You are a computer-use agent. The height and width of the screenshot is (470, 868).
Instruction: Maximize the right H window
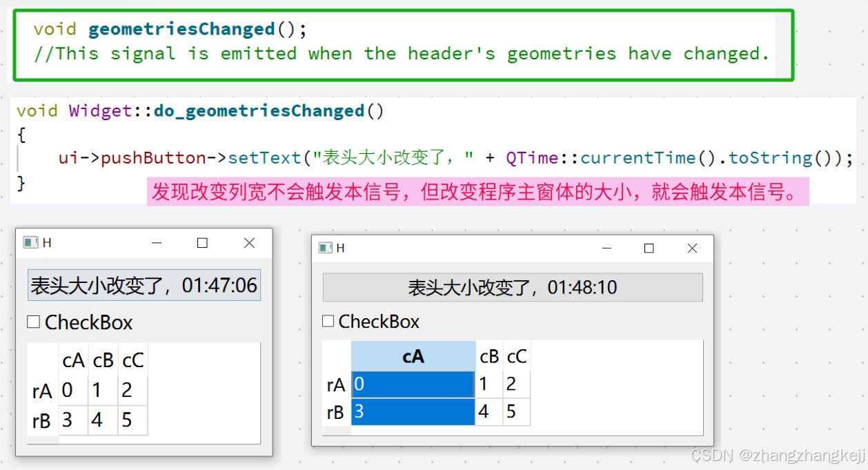pyautogui.click(x=649, y=248)
